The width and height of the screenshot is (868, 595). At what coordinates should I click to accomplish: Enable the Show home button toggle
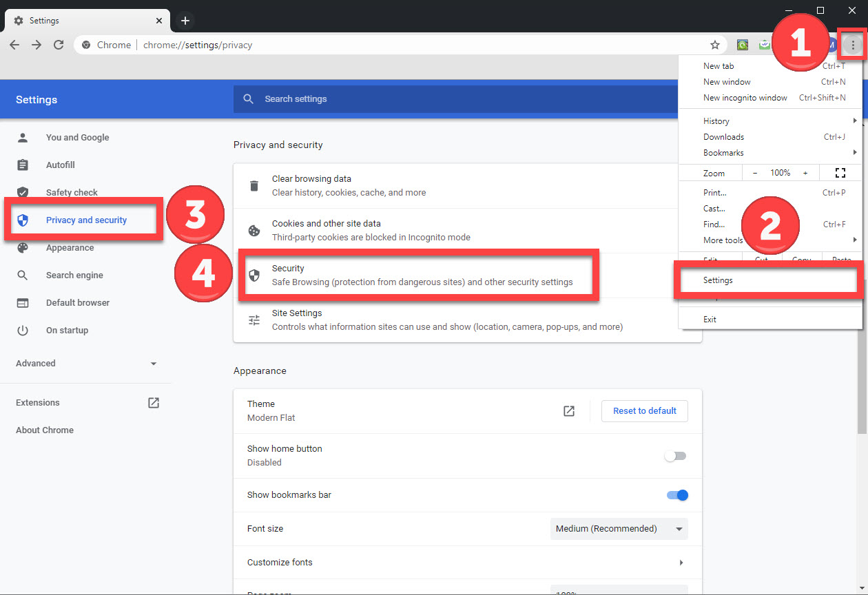coord(675,456)
